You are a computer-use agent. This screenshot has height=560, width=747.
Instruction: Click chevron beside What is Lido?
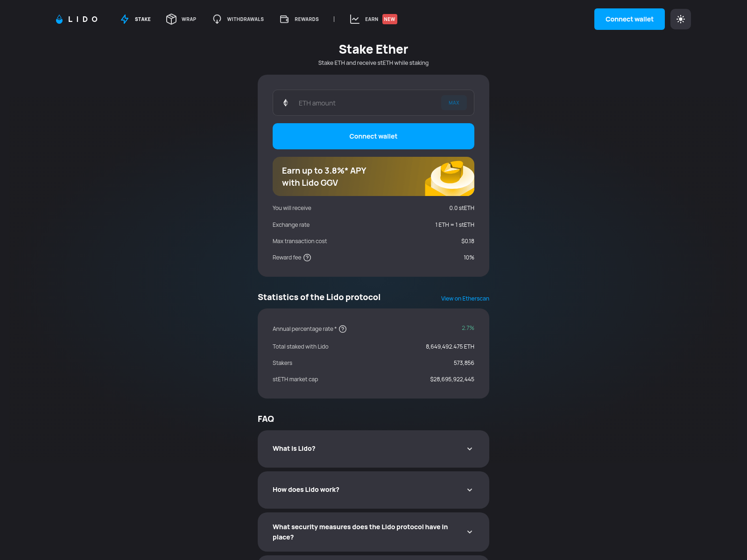(x=470, y=449)
